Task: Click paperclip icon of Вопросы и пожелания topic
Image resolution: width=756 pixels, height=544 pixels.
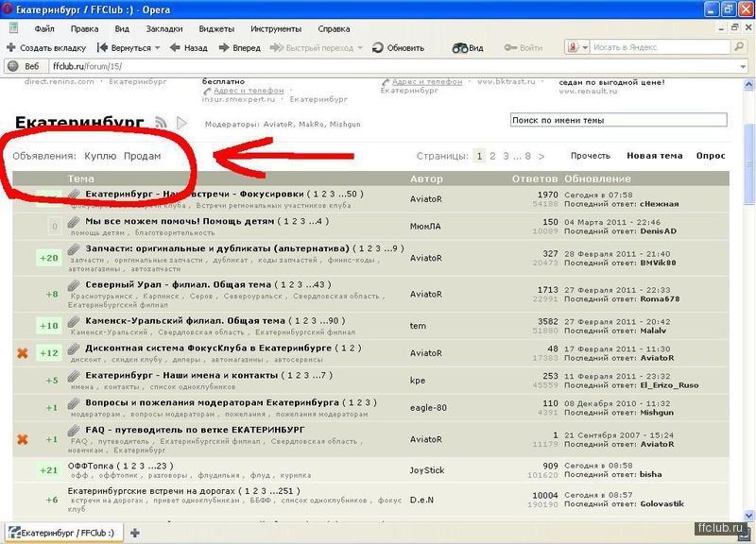Action: point(74,403)
